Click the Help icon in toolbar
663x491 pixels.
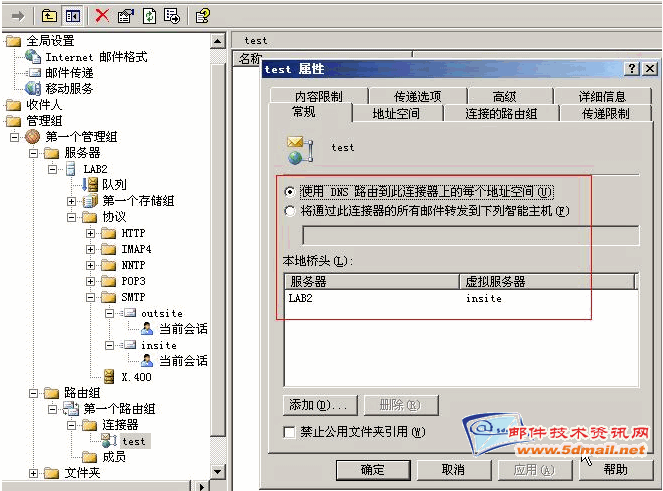click(x=202, y=15)
